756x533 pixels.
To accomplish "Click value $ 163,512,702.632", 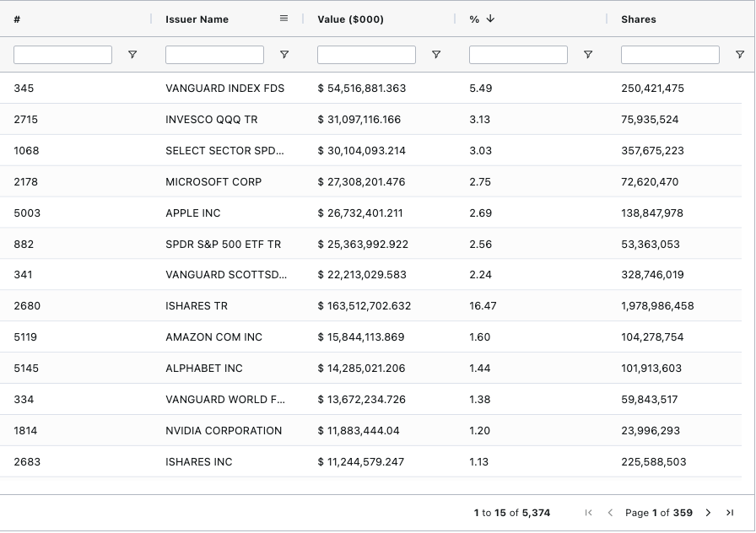I will (x=364, y=306).
